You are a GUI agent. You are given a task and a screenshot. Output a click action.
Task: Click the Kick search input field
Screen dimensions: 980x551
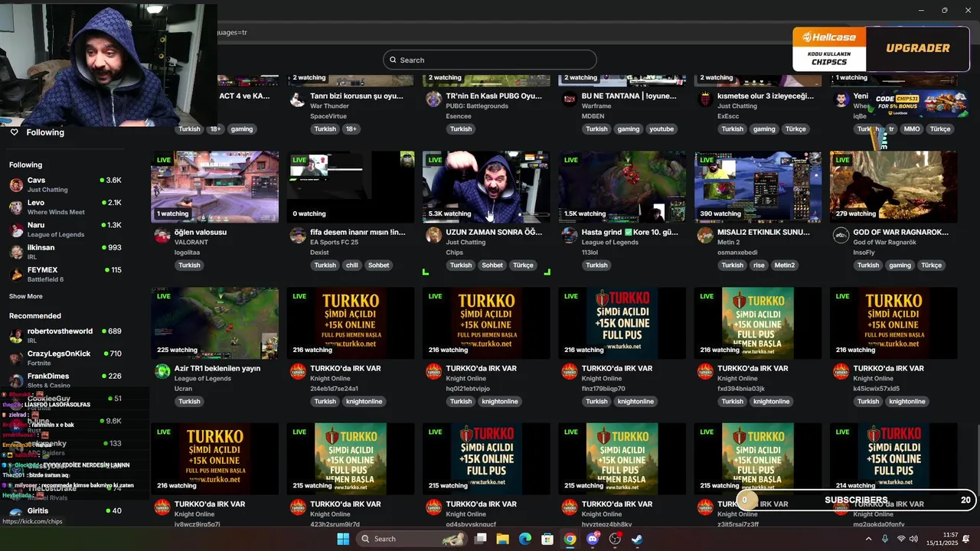point(490,60)
